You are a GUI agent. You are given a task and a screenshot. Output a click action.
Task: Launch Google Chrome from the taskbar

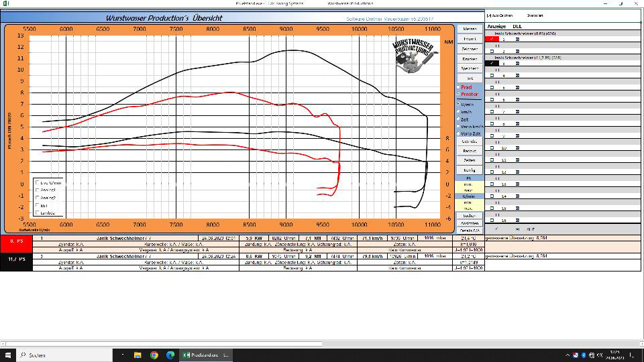(154, 355)
